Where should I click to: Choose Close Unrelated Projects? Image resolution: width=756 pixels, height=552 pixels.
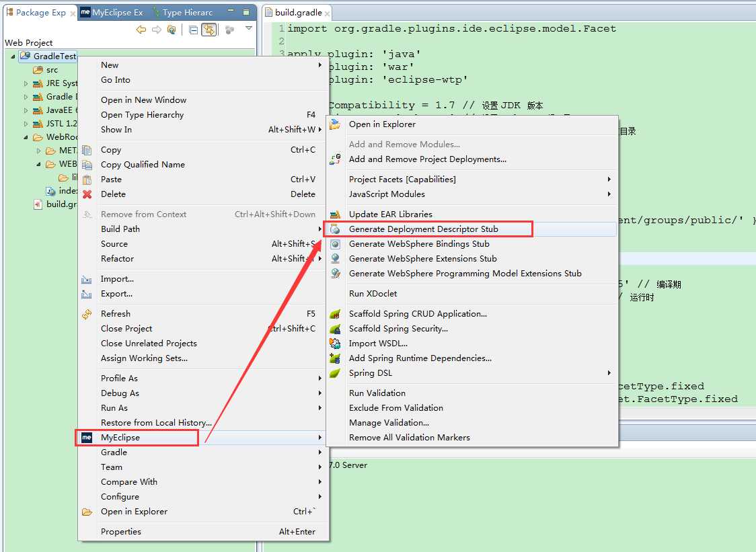coord(149,344)
